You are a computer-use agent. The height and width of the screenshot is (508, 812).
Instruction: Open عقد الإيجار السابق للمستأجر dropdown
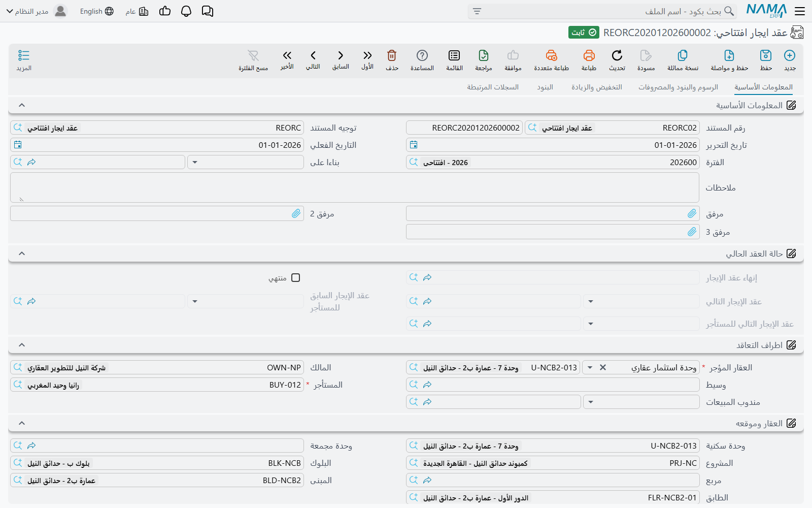coord(195,302)
